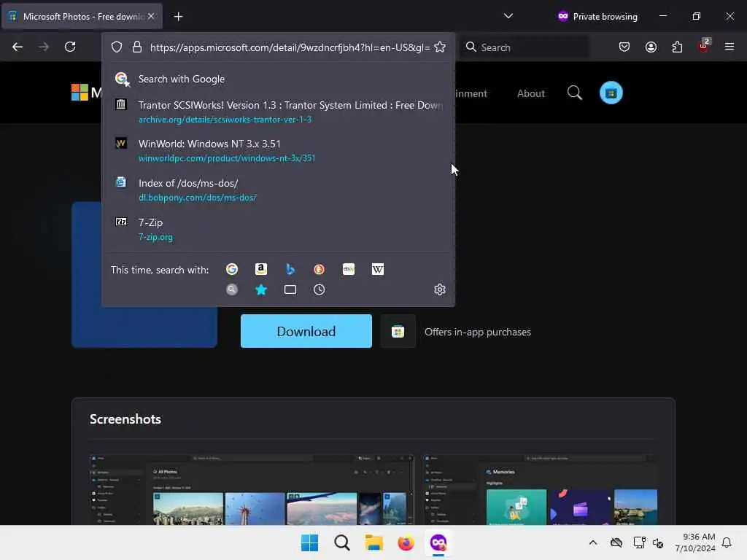
Task: Click the Offers in-app purchases text
Action: tap(477, 332)
